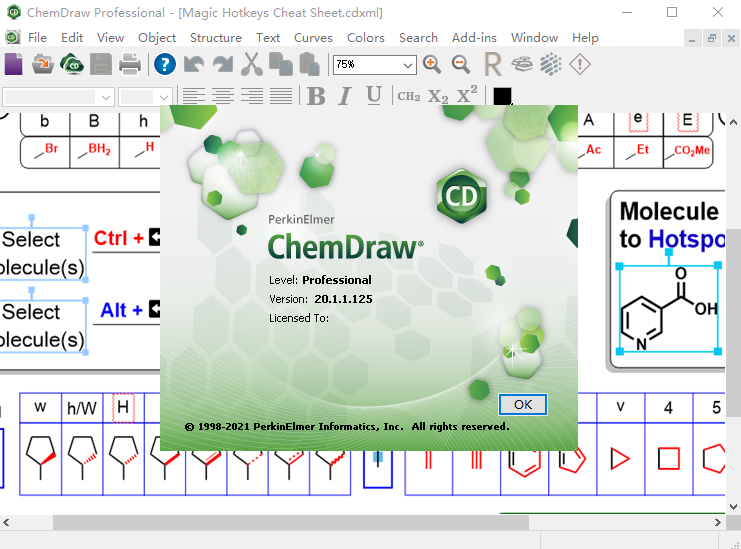Open the Search menu
Image resolution: width=741 pixels, height=549 pixels.
[x=418, y=38]
